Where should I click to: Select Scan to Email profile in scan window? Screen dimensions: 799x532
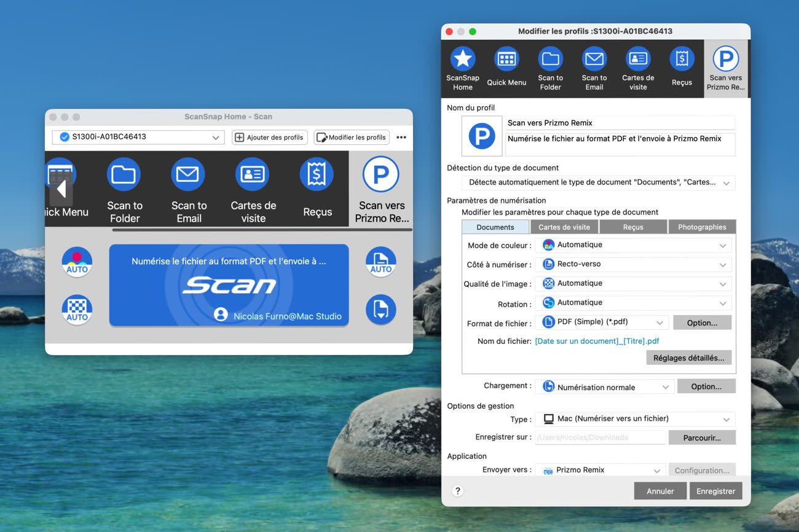[188, 176]
